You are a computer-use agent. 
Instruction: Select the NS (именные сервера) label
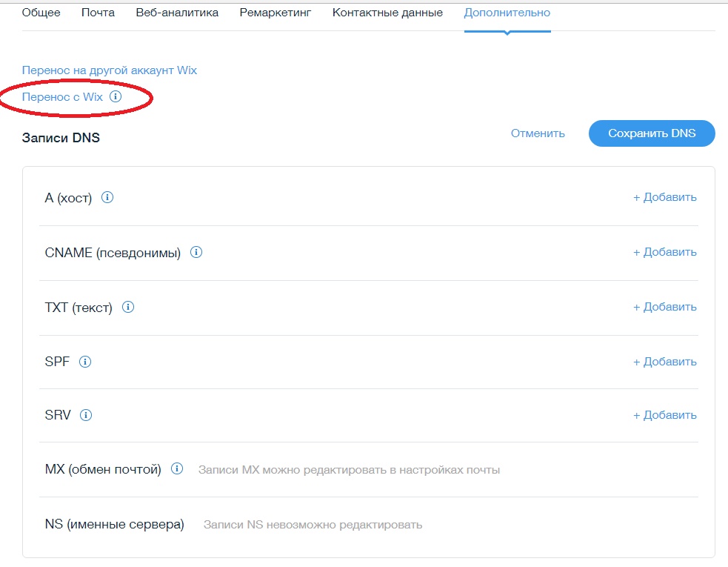pyautogui.click(x=114, y=524)
